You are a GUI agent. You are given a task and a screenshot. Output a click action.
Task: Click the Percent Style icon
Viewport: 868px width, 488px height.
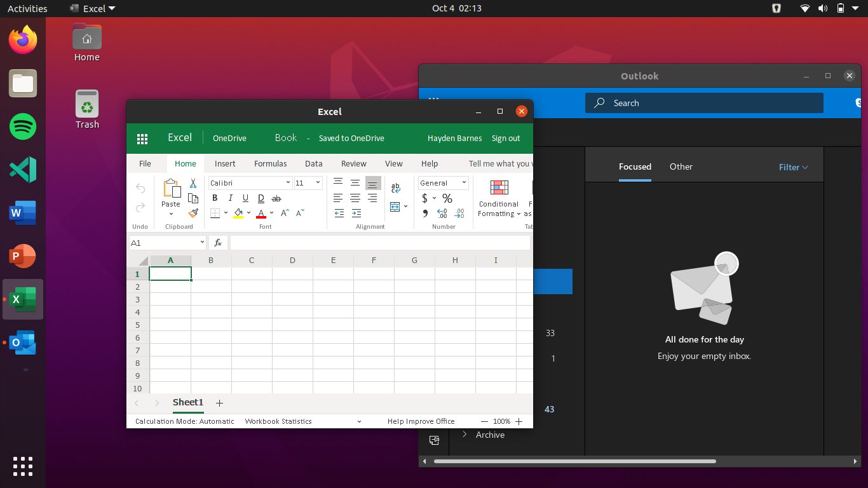click(447, 198)
